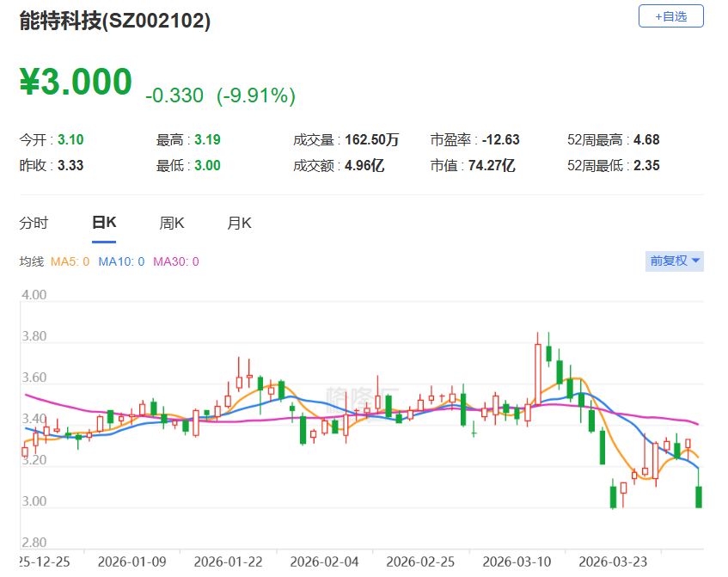Click the price change -0.330 value
Image resolution: width=728 pixels, height=577 pixels.
[174, 95]
